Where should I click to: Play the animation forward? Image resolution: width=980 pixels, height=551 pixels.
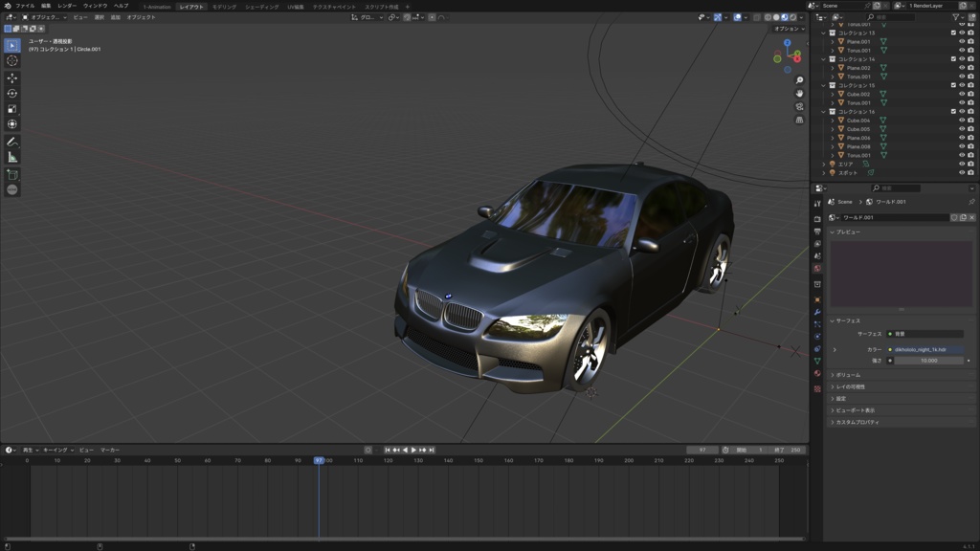(x=413, y=450)
